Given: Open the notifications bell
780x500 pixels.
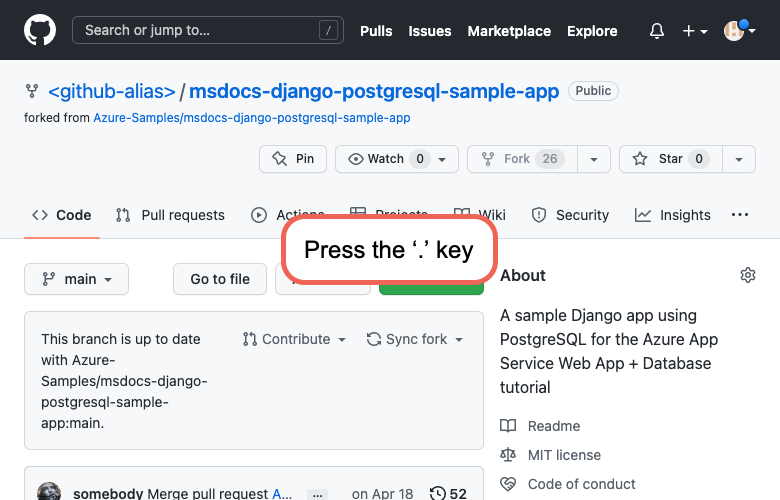Looking at the screenshot, I should [657, 31].
